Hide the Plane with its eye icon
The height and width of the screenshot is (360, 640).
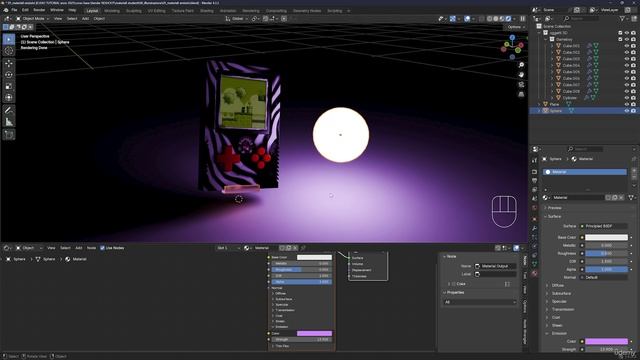627,104
